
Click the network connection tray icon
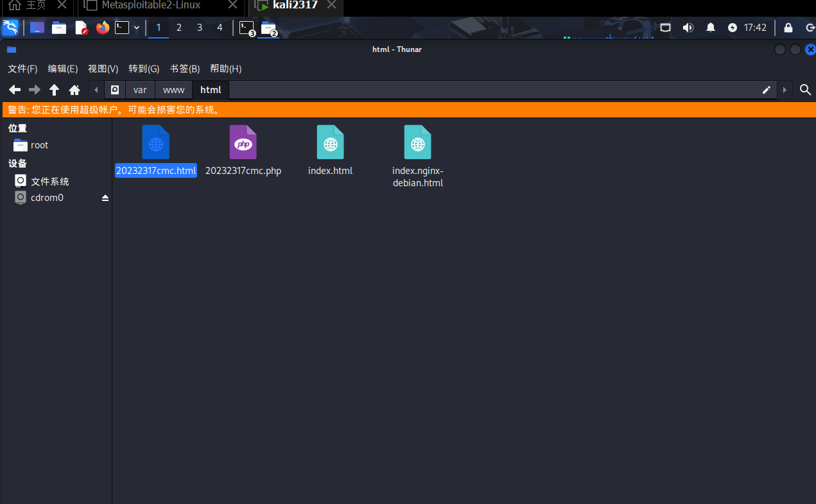tap(666, 28)
